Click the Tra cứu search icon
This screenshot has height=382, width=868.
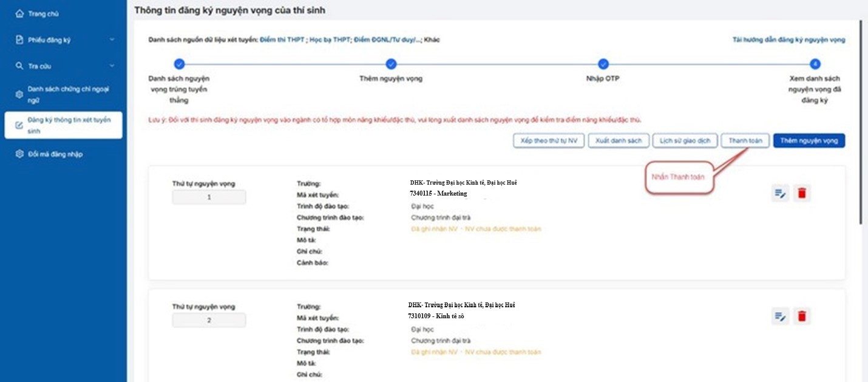(x=19, y=66)
